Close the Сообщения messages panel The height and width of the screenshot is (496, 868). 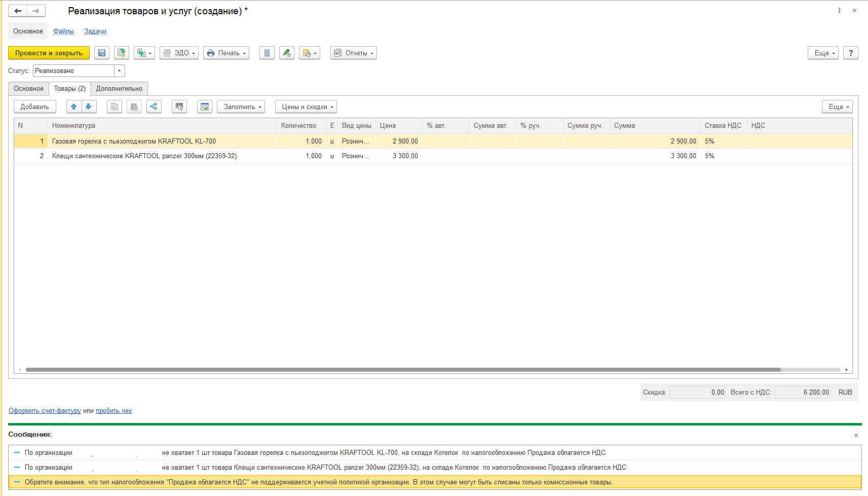(x=856, y=435)
